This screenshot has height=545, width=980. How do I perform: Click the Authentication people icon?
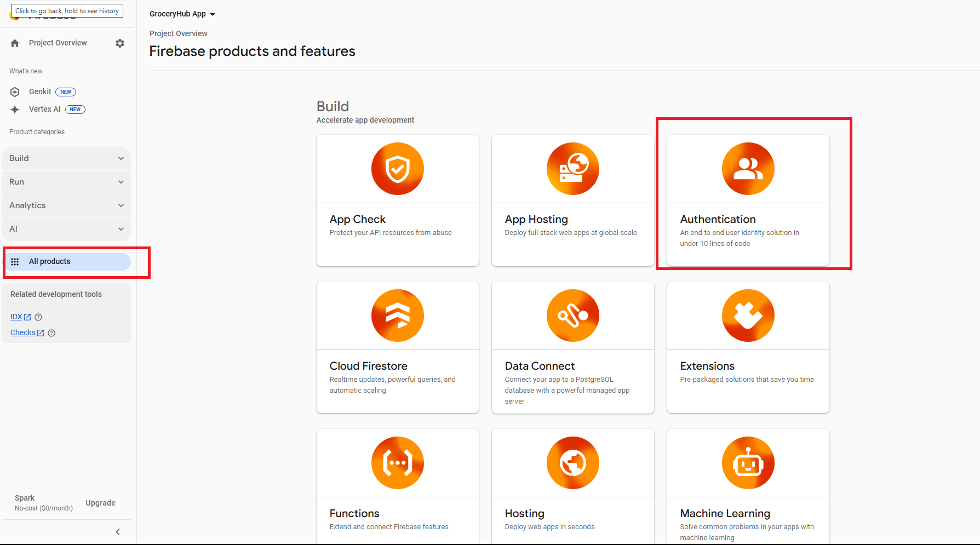click(x=748, y=169)
